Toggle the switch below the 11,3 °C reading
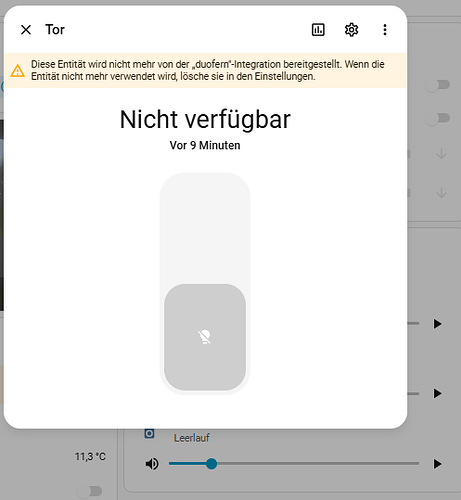The height and width of the screenshot is (500, 461). tap(90, 491)
